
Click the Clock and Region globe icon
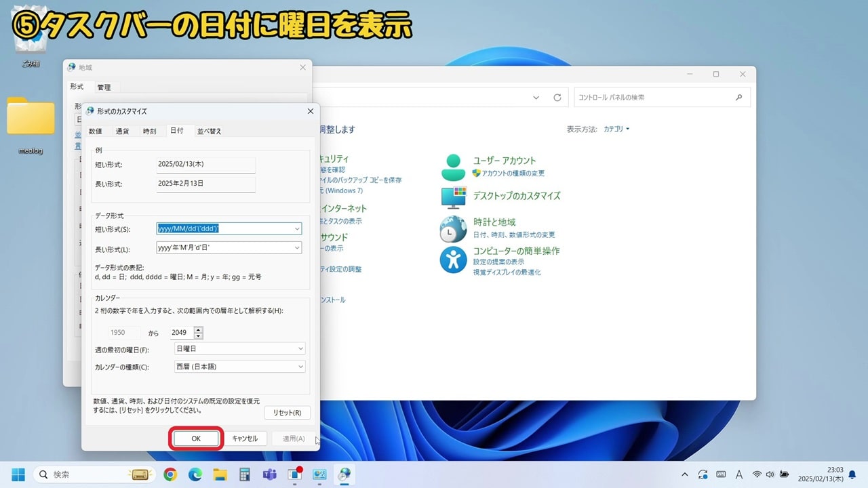453,229
